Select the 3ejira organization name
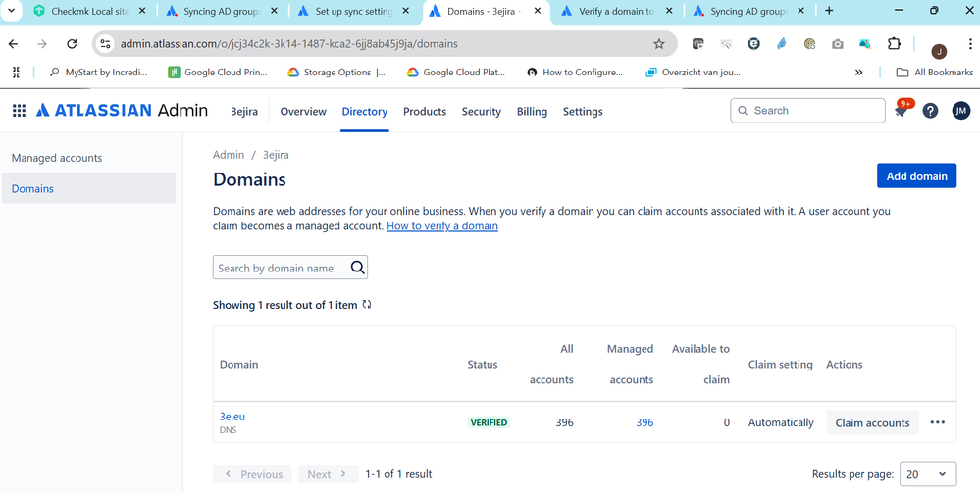 (x=244, y=111)
